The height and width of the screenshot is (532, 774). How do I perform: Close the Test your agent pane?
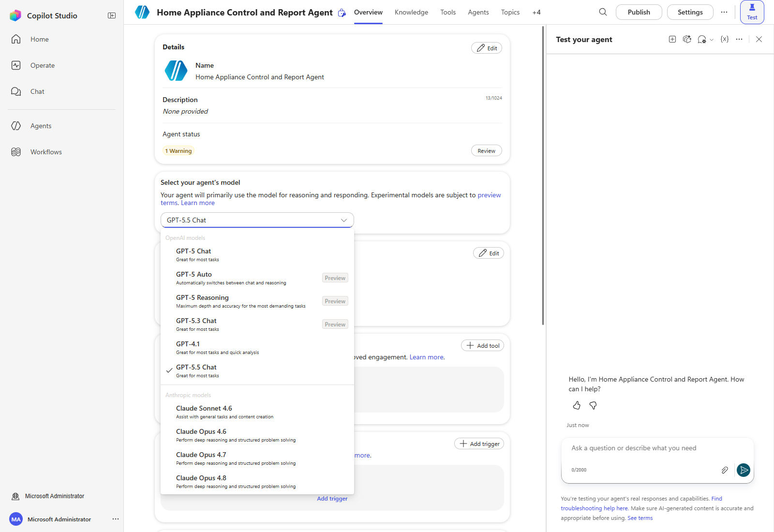point(759,39)
